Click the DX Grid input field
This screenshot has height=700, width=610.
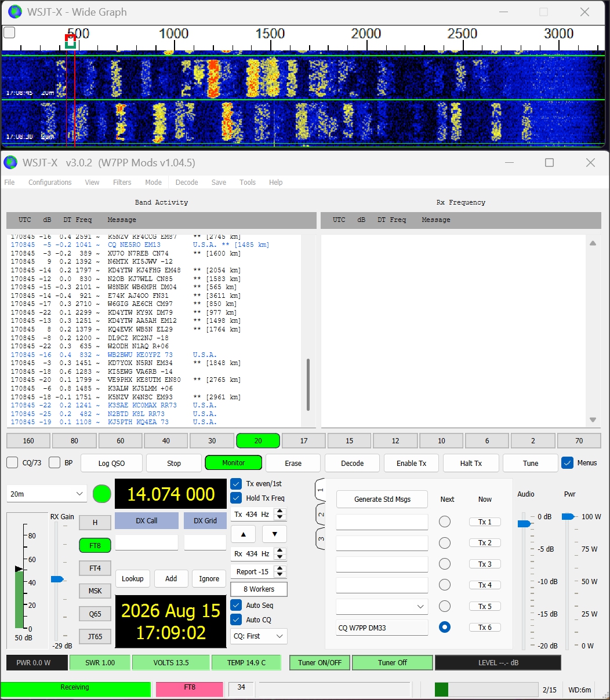[x=205, y=542]
